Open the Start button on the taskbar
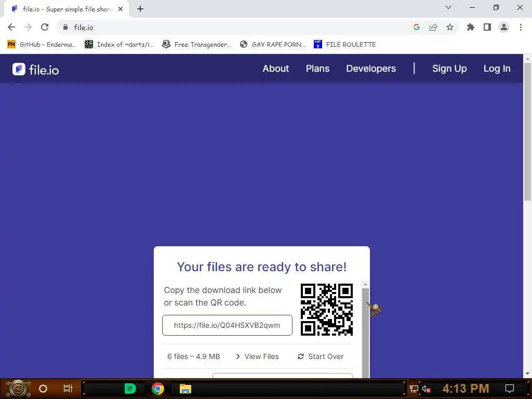The image size is (532, 399). (18, 389)
